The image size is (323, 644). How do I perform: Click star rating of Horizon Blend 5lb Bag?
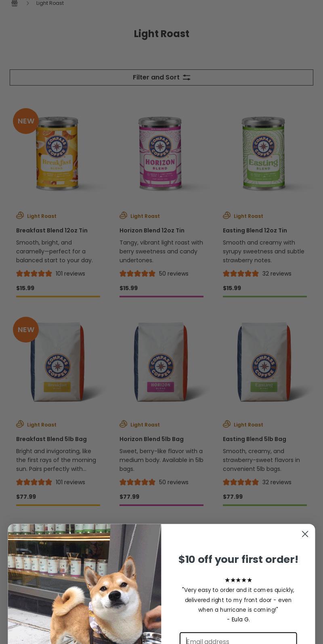coord(137,482)
